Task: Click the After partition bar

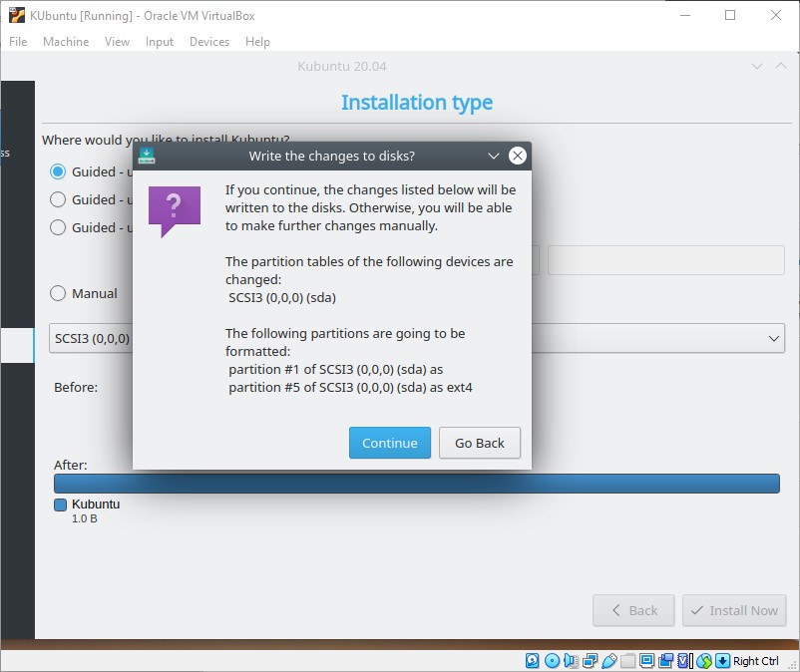Action: (416, 484)
